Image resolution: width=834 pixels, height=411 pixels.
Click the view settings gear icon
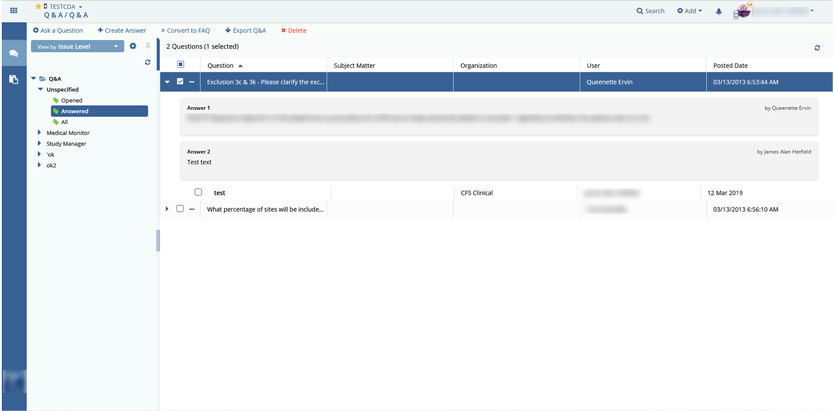point(133,46)
